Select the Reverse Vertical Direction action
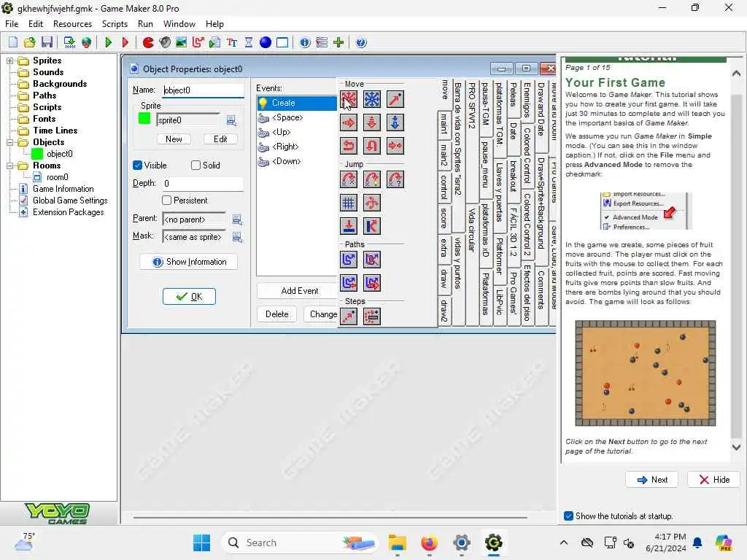 coord(372,146)
